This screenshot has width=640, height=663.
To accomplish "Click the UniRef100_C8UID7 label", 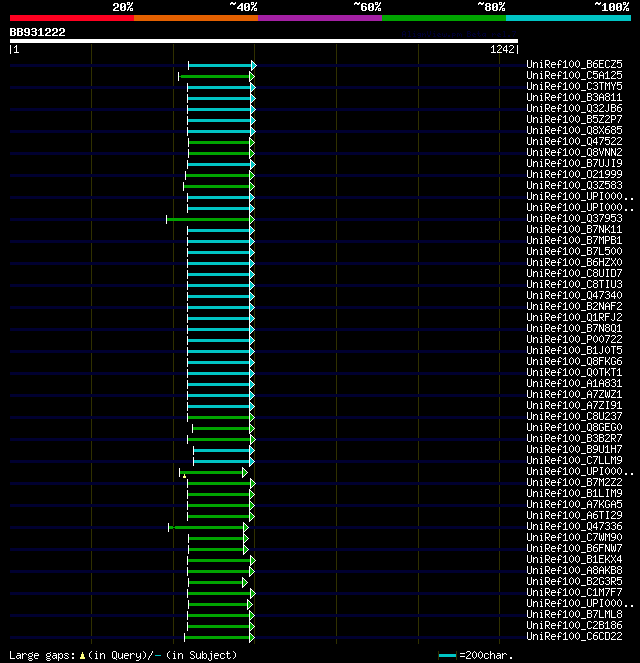I will (574, 273).
